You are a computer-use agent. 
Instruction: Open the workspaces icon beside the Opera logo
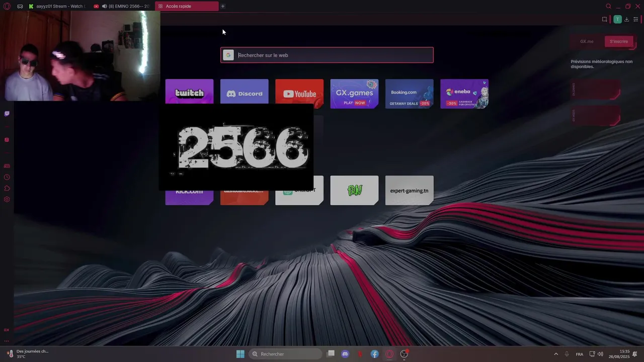(x=20, y=6)
